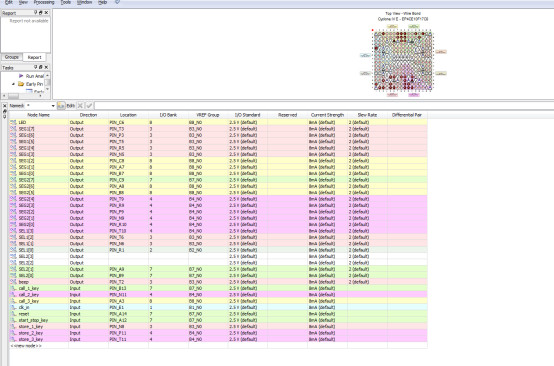Screen dimensions: 554x366
Task: Click location cell 'PIN_R10'
Action: pos(128,224)
